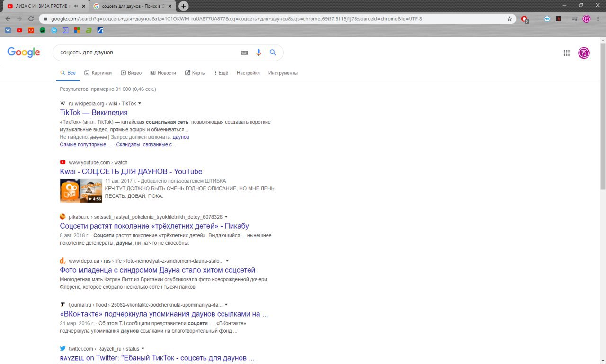Screen dimensions: 606x364
Task: Go back to the previous page
Action: click(8, 19)
